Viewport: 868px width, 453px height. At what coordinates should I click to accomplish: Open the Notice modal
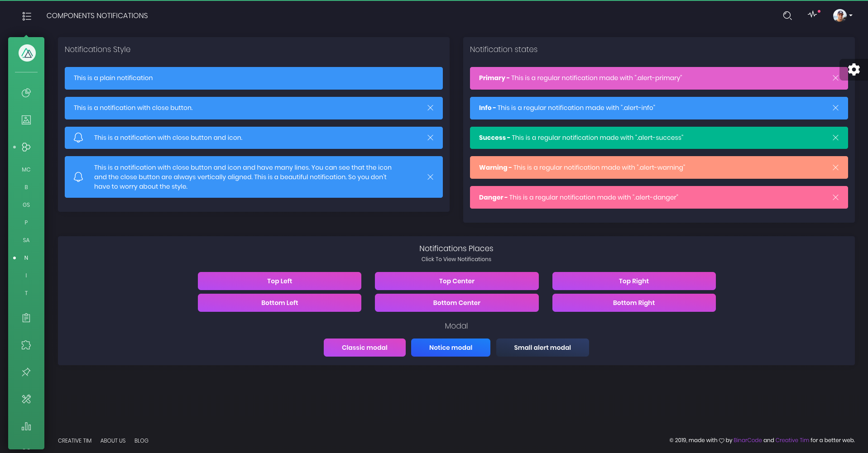[451, 348]
